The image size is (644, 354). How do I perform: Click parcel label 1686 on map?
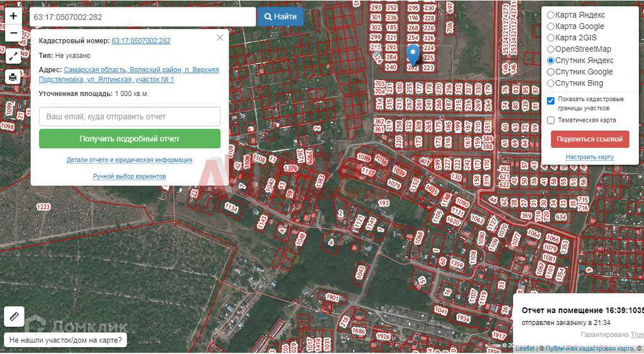[359, 331]
